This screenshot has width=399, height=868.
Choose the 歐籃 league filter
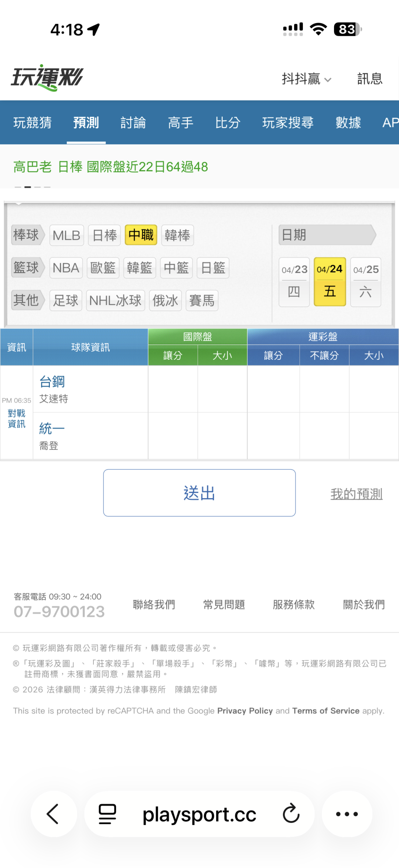[103, 268]
